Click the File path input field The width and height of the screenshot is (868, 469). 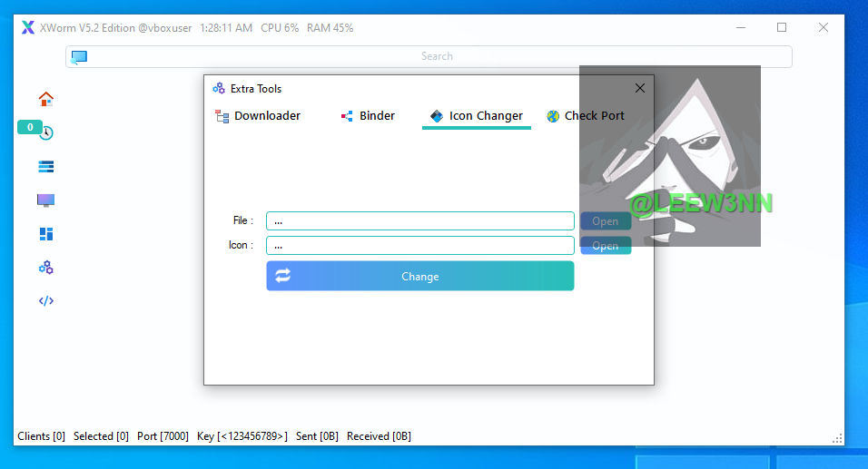(x=419, y=220)
